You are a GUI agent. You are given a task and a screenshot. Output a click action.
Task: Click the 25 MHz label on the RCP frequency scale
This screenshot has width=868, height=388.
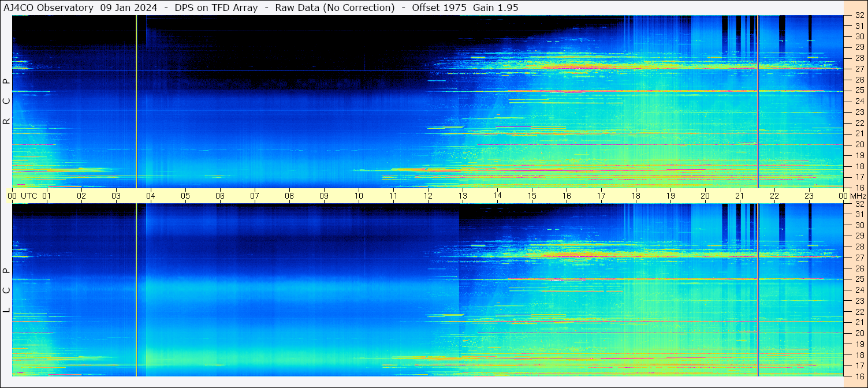pos(859,91)
